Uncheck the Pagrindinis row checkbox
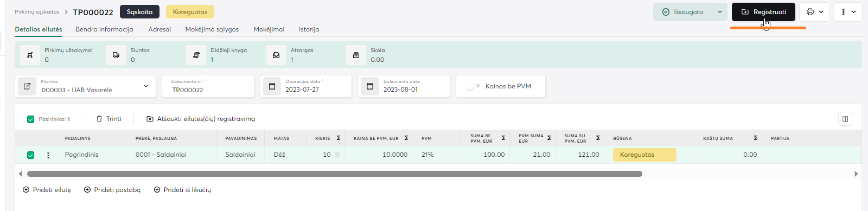This screenshot has height=211, width=868. coord(31,155)
